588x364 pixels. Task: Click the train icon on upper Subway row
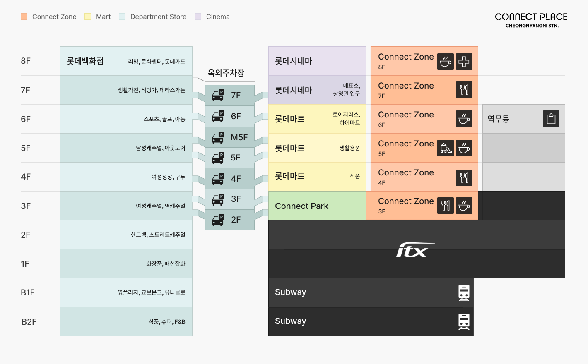[464, 292]
